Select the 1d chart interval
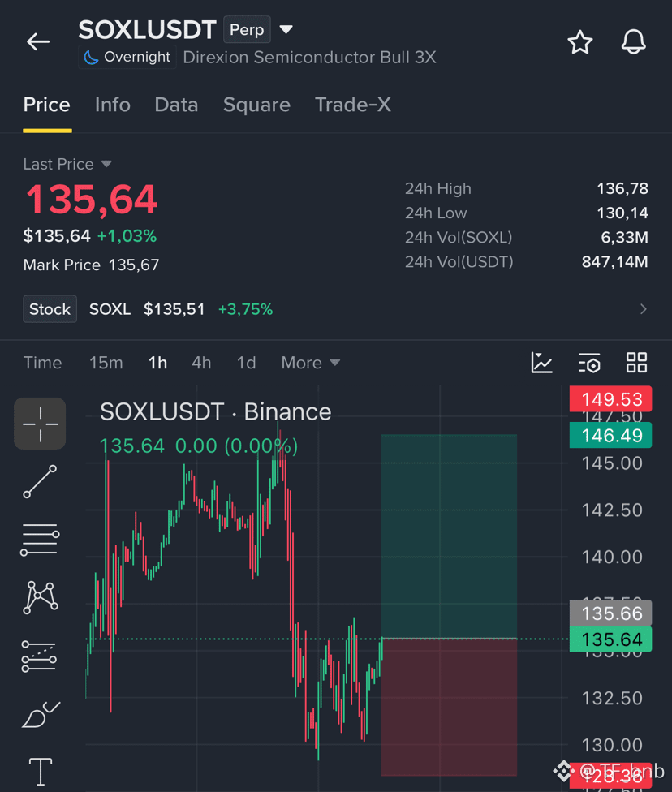Image resolution: width=672 pixels, height=792 pixels. tap(246, 363)
